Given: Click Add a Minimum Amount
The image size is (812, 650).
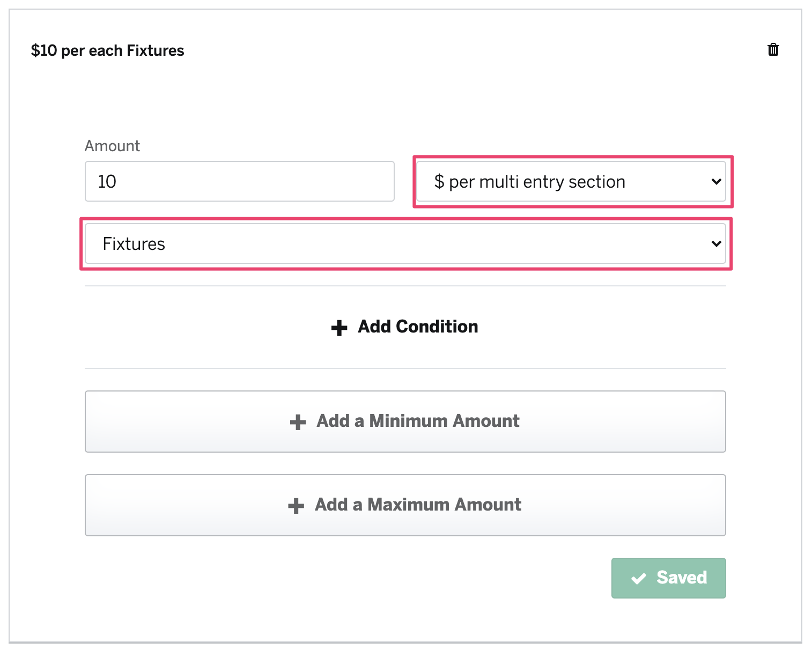Looking at the screenshot, I should coord(405,422).
